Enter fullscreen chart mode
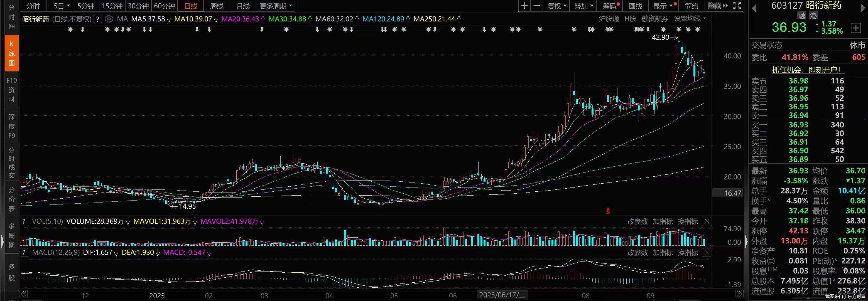868x301 pixels. tap(737, 6)
